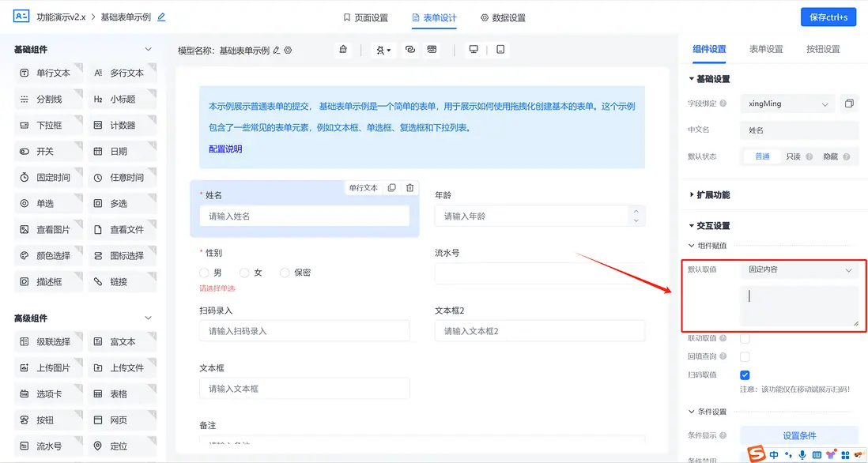Click the 保存ctrl+s button
The height and width of the screenshot is (463, 868).
tap(828, 17)
